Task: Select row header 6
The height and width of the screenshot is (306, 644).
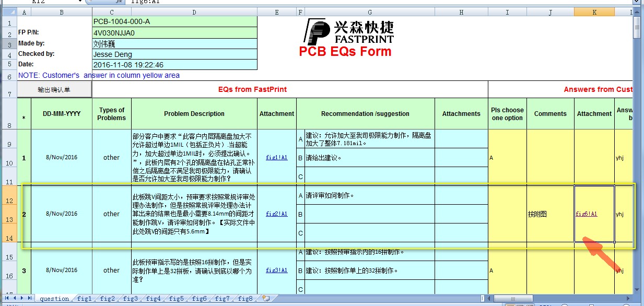Action: point(9,76)
